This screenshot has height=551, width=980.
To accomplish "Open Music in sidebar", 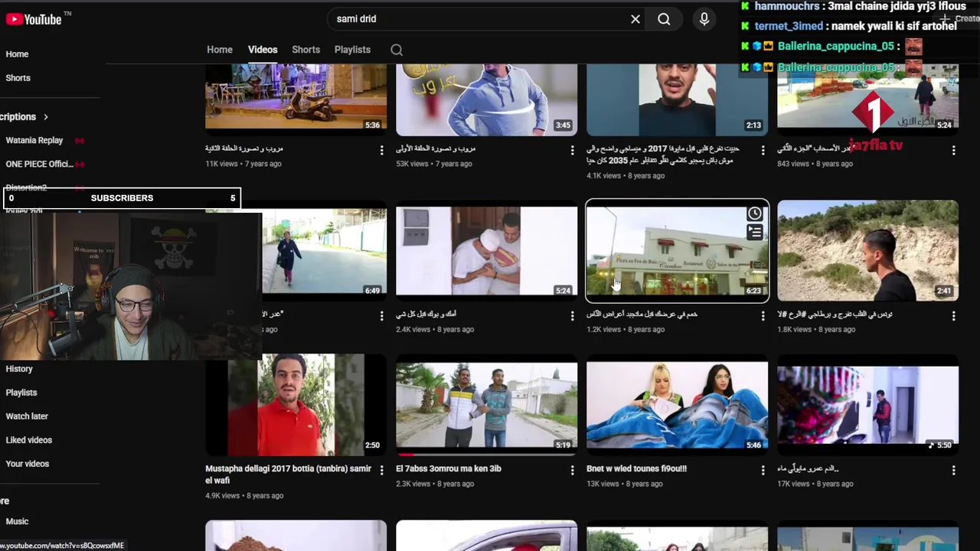I will pyautogui.click(x=17, y=522).
